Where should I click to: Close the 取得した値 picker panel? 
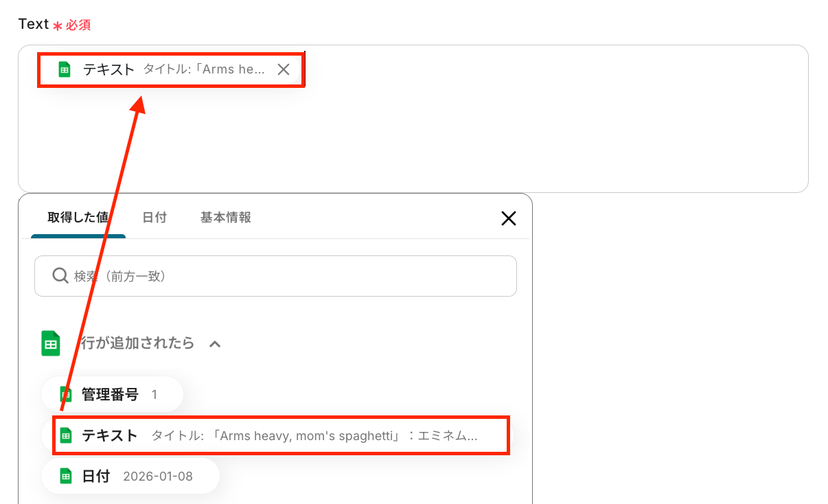(508, 218)
